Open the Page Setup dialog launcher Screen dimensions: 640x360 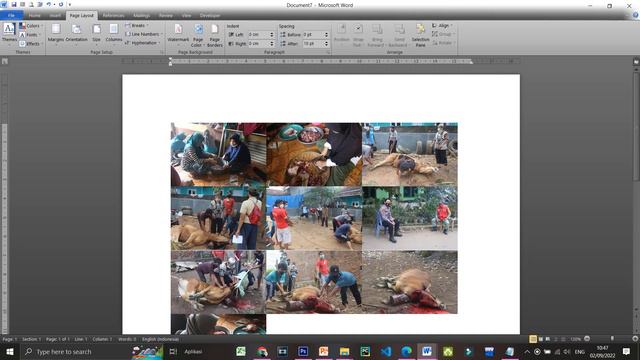point(162,52)
